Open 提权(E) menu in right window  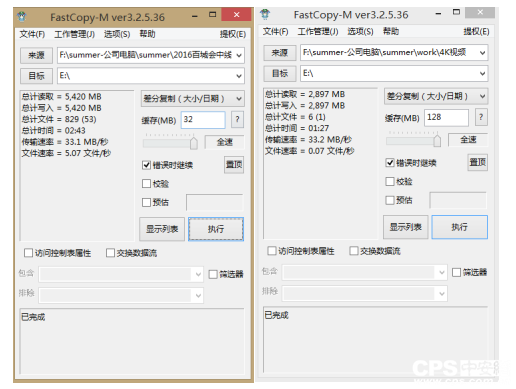coord(476,32)
